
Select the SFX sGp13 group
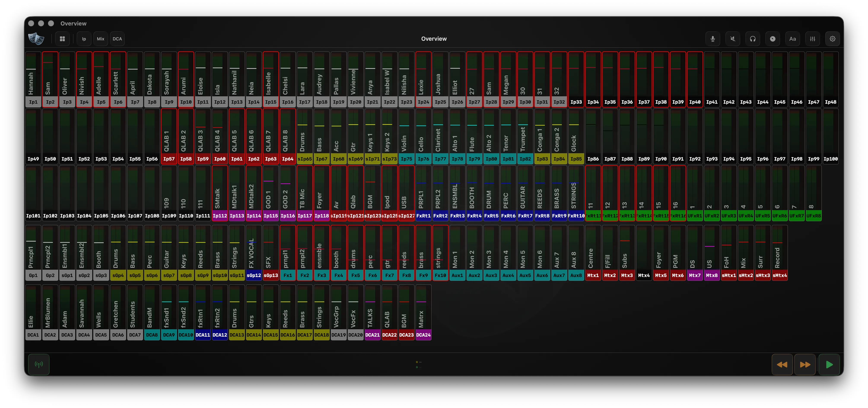pyautogui.click(x=271, y=253)
